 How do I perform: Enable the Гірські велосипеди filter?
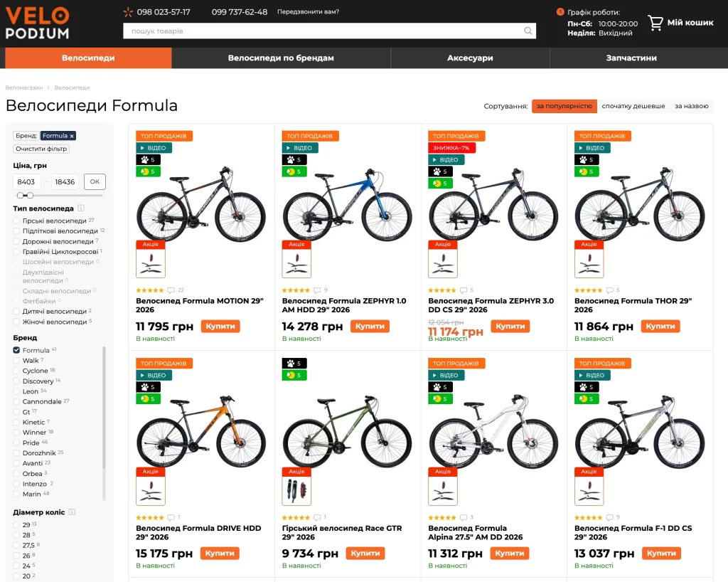pos(17,221)
